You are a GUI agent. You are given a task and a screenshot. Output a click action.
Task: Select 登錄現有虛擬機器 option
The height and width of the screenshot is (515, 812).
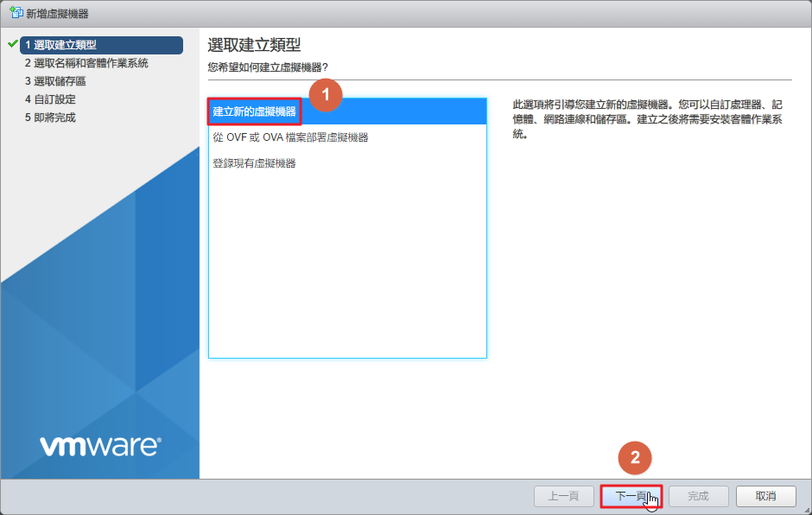(347, 163)
